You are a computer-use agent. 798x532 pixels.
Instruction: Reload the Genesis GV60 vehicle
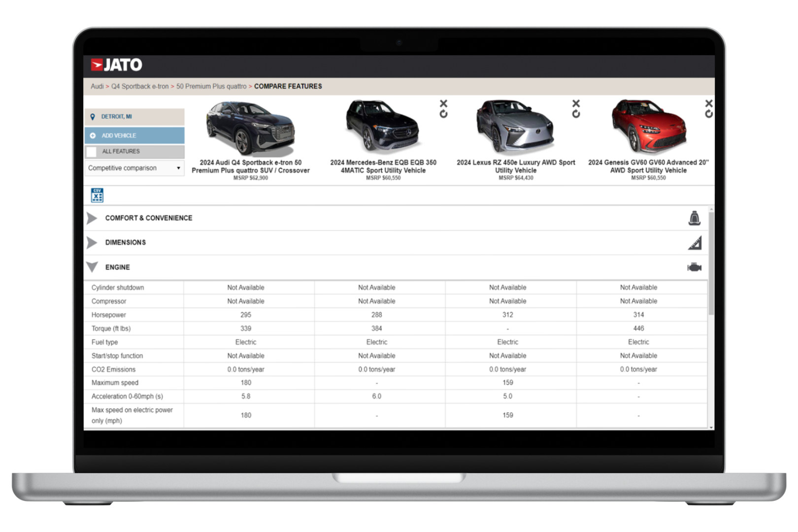coord(708,114)
